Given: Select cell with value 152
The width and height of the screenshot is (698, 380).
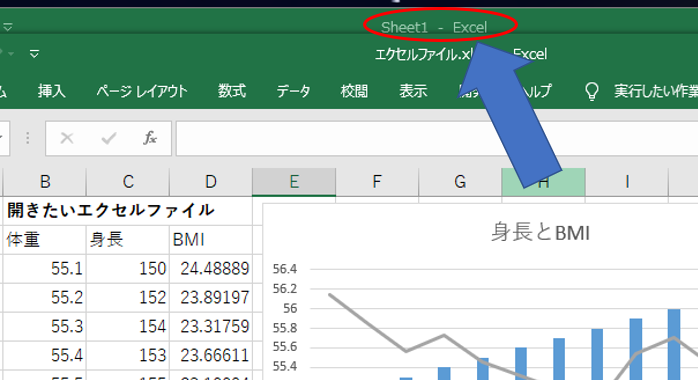Looking at the screenshot, I should pyautogui.click(x=128, y=298).
